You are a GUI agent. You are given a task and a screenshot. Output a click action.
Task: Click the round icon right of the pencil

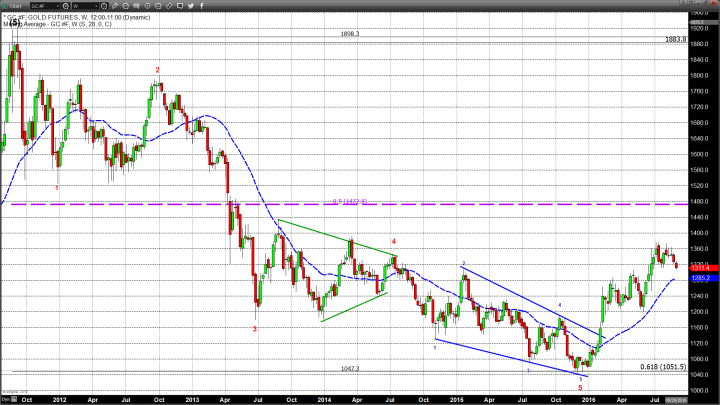click(x=125, y=6)
